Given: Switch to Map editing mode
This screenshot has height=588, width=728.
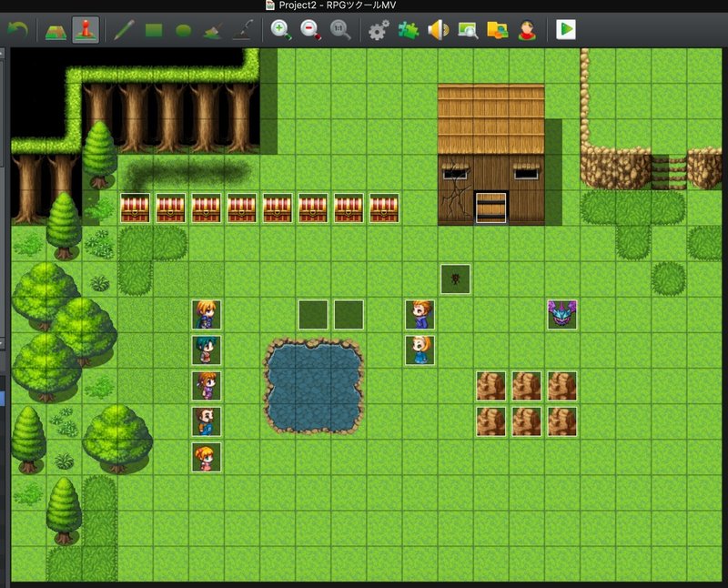Looking at the screenshot, I should click(x=56, y=31).
